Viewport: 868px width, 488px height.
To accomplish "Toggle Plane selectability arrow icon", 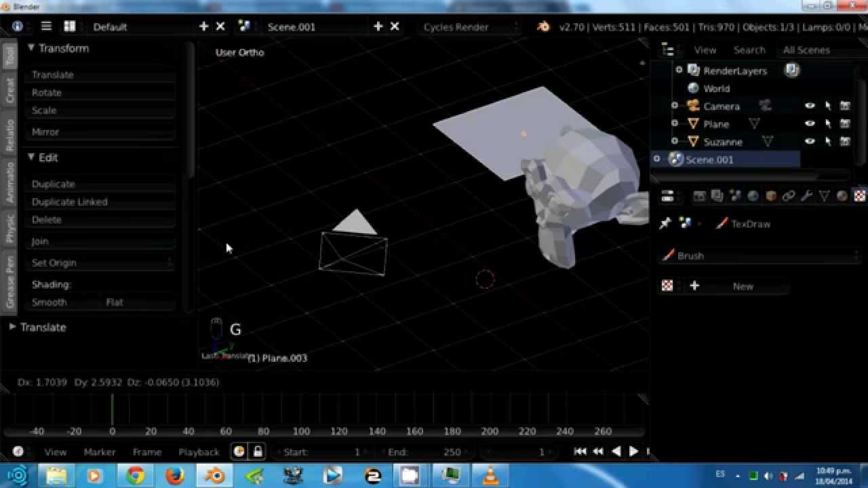I will [x=827, y=123].
